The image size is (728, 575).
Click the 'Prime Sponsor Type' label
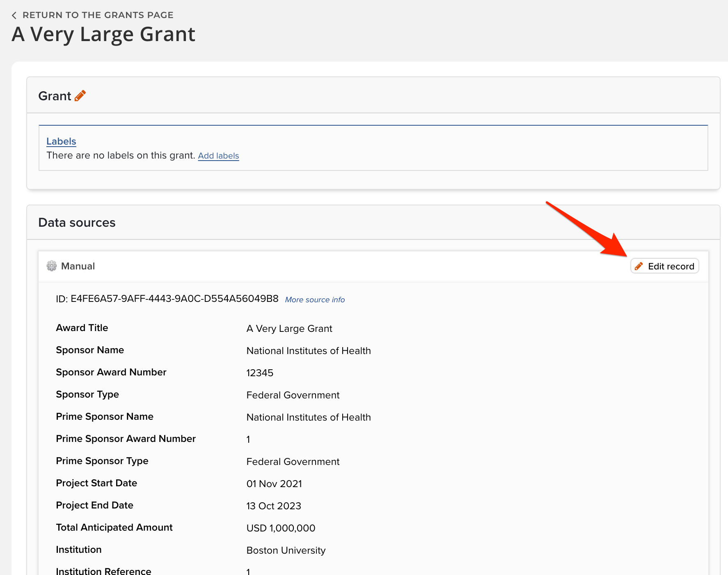102,461
